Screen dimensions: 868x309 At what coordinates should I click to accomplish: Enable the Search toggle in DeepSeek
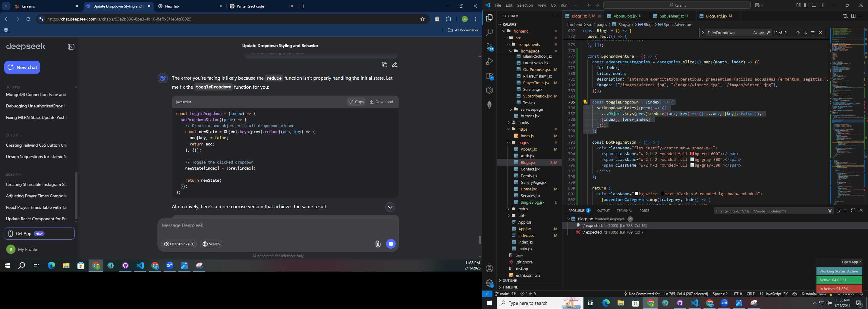[x=211, y=244]
